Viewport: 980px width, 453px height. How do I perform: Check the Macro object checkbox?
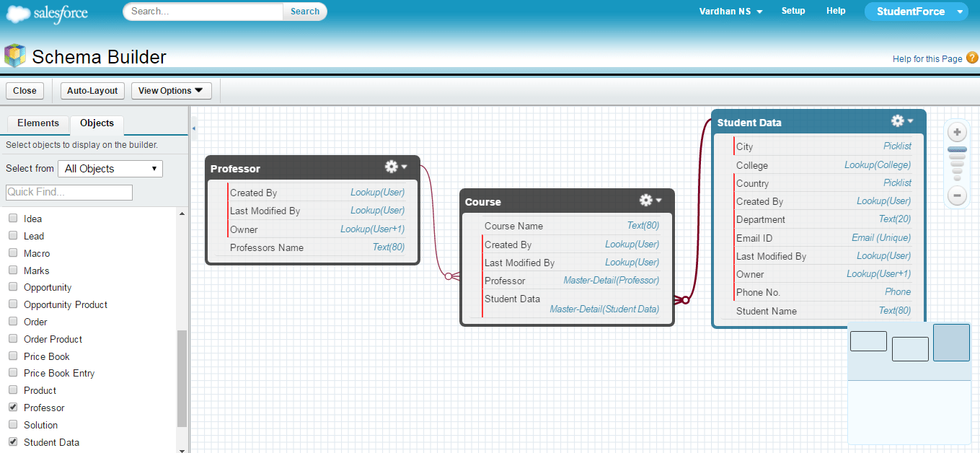click(12, 252)
